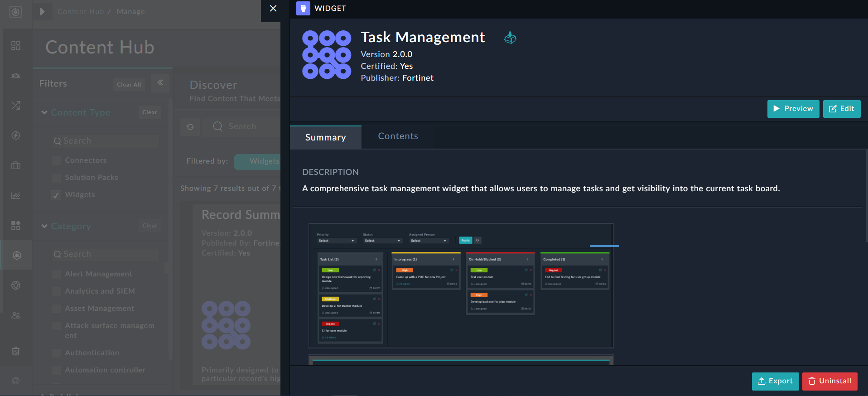Image resolution: width=868 pixels, height=396 pixels.
Task: Expand the navigation arrow beside Content Hub breadcrumb
Action: point(42,12)
